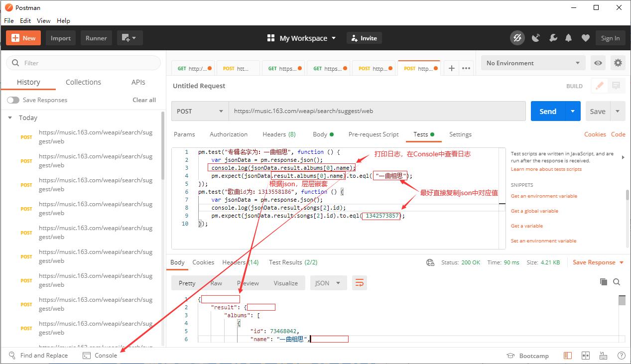Open manage environments gear icon

point(618,63)
